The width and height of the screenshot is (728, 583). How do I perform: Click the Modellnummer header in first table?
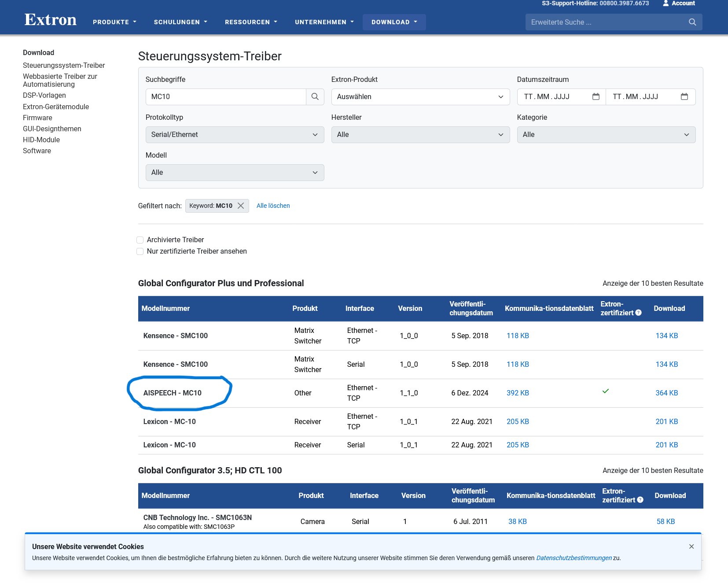165,309
